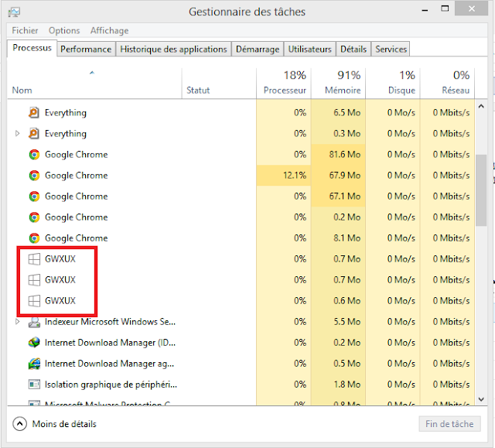Click the 1.8 Mo memory value
Viewport: 495px width, 448px height.
tap(347, 385)
